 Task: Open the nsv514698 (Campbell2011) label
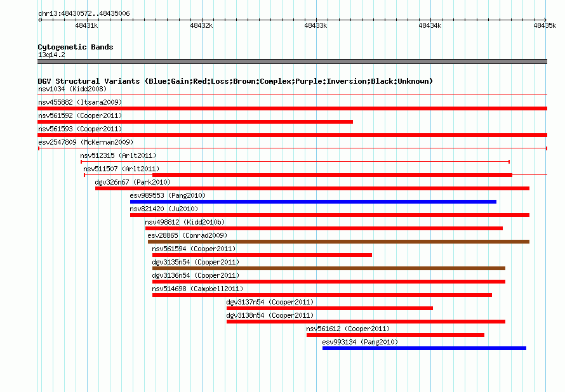click(197, 289)
